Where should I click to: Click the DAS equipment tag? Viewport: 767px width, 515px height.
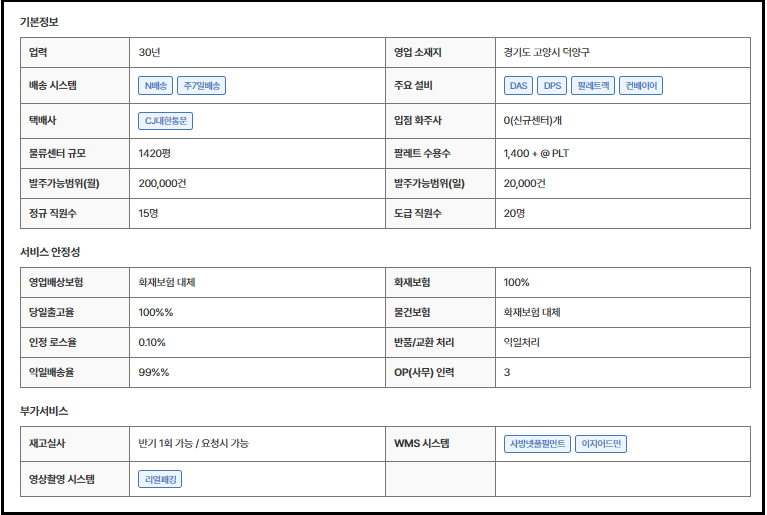(x=518, y=86)
